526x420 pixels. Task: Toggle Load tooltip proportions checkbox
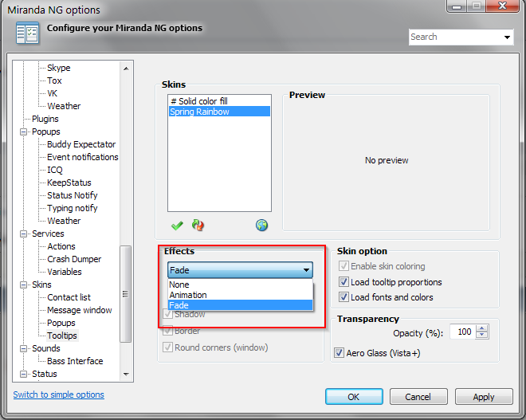(344, 282)
